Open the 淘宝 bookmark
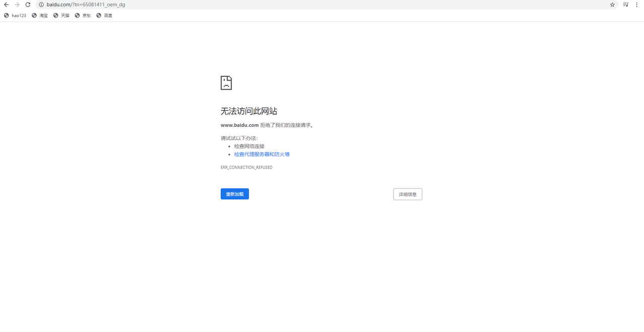 click(x=40, y=16)
